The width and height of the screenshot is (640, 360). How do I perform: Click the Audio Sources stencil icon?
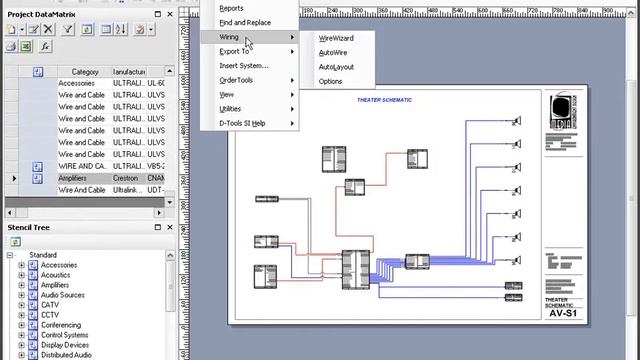[x=33, y=295]
